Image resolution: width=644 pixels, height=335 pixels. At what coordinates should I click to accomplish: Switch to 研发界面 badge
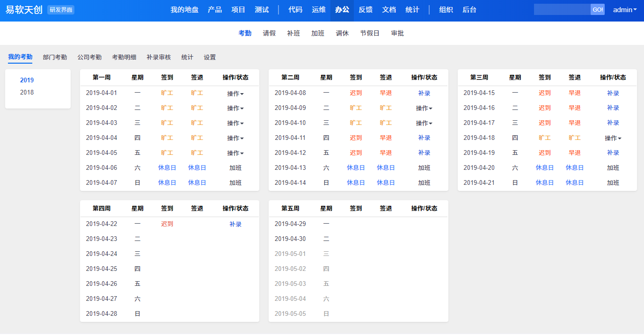tap(61, 10)
